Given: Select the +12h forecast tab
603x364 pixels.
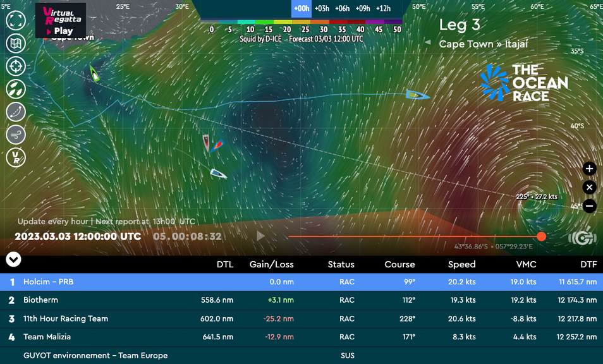Looking at the screenshot, I should click(384, 8).
